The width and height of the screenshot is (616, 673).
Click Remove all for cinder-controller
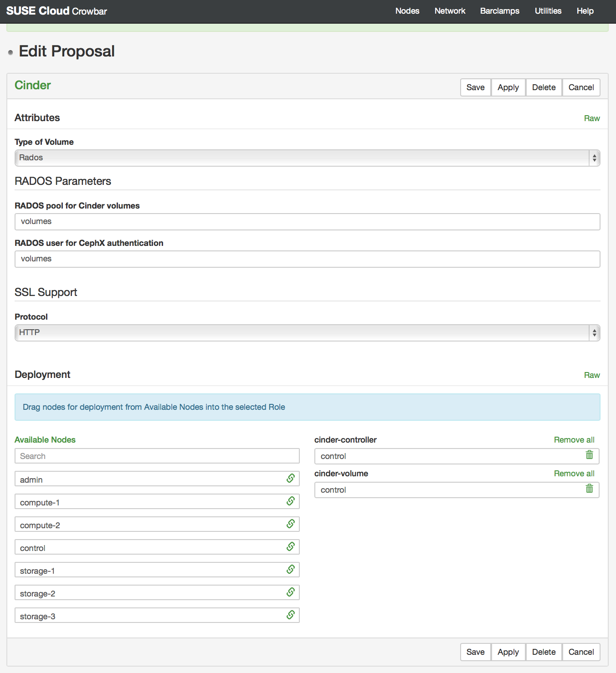pos(574,440)
